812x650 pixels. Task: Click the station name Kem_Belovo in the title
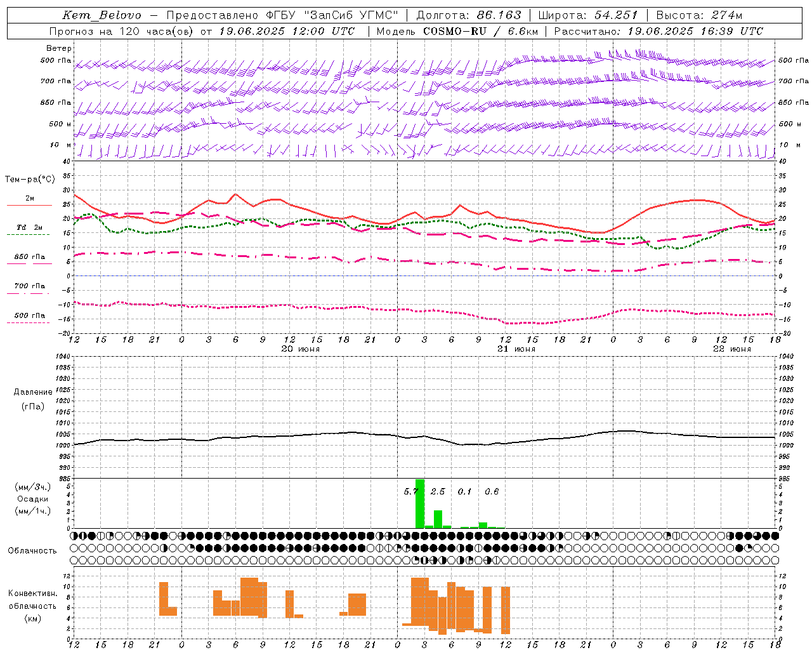[x=101, y=16]
